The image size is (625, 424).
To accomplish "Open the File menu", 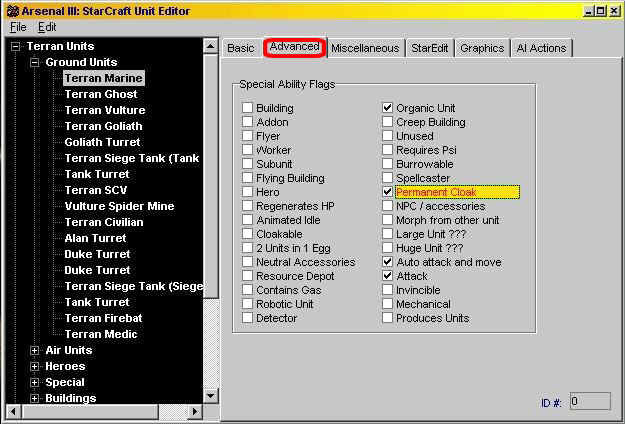I will tap(18, 27).
